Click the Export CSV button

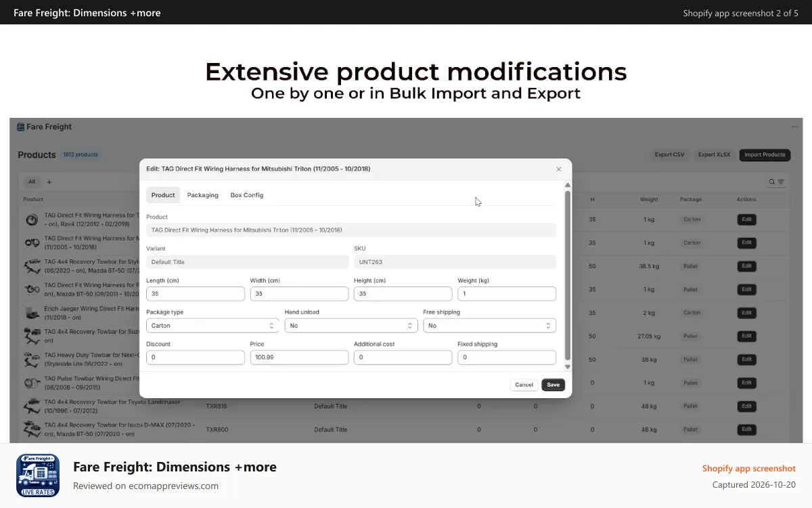669,154
